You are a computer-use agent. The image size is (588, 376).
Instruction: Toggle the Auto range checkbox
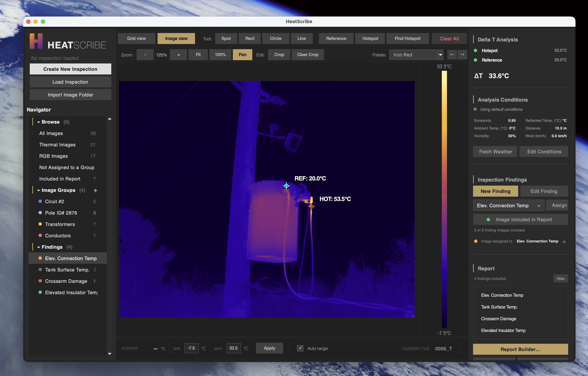[x=300, y=348]
